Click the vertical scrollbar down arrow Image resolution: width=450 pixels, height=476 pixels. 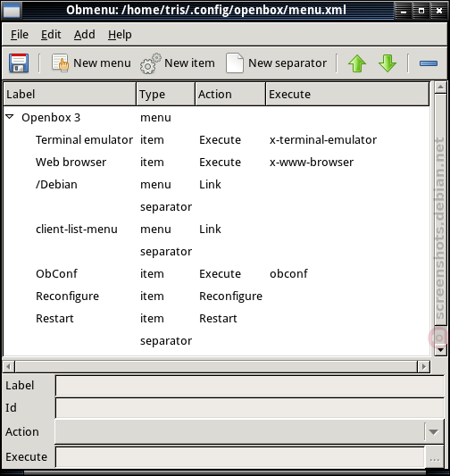pyautogui.click(x=440, y=350)
